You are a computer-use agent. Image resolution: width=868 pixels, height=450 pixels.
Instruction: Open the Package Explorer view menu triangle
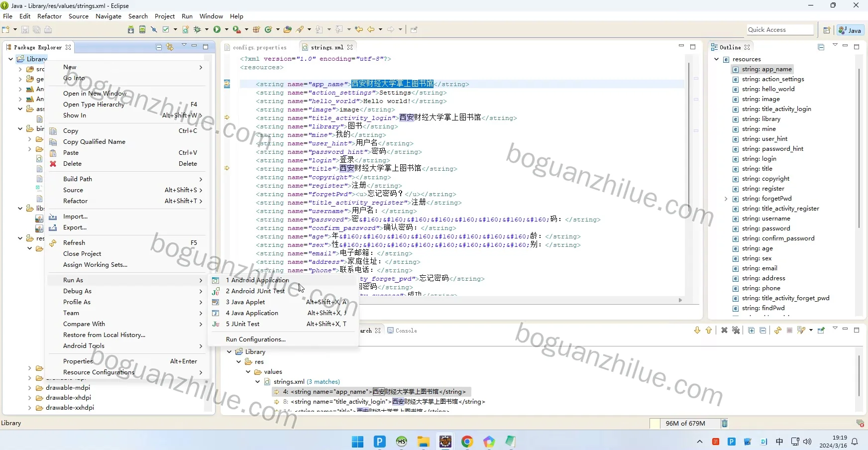click(x=184, y=46)
